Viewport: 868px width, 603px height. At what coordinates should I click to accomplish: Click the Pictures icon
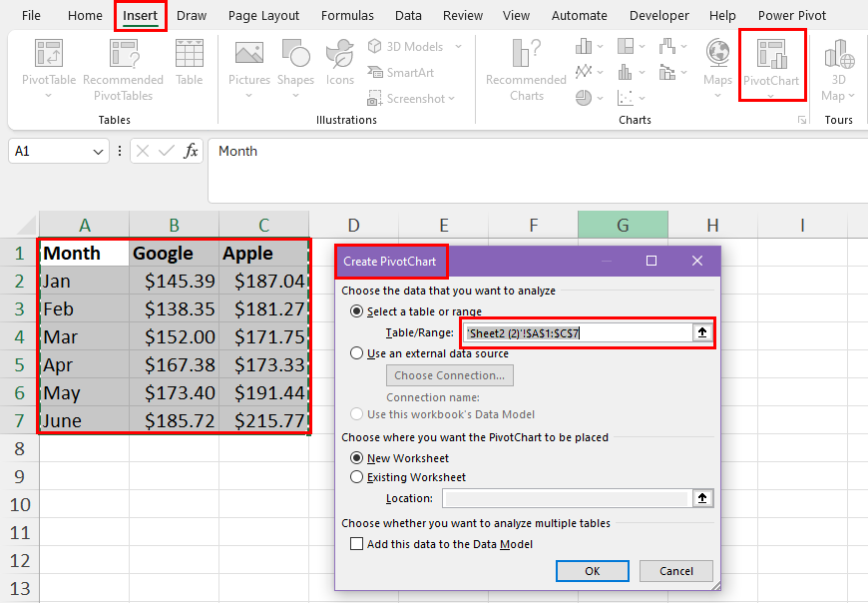coord(249,54)
